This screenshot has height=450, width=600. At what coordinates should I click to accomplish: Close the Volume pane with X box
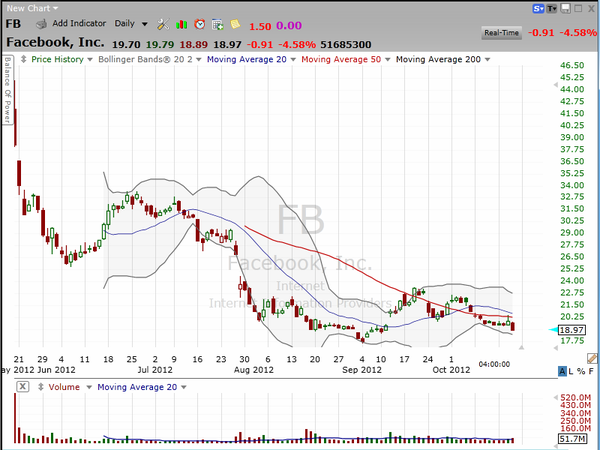tap(23, 386)
